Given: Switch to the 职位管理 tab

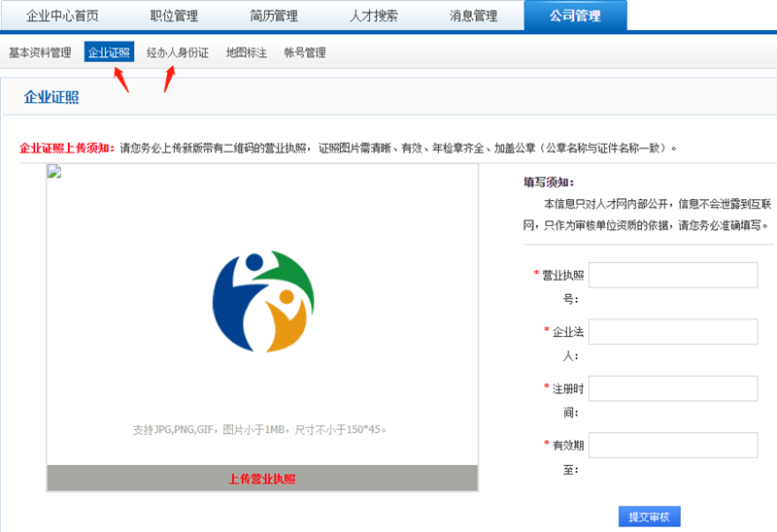Looking at the screenshot, I should 175,16.
